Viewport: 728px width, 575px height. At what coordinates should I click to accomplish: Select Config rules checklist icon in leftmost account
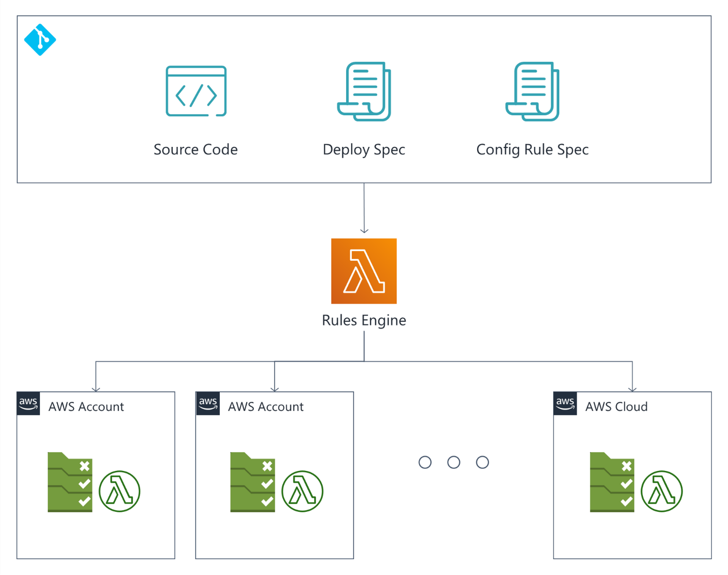[70, 482]
